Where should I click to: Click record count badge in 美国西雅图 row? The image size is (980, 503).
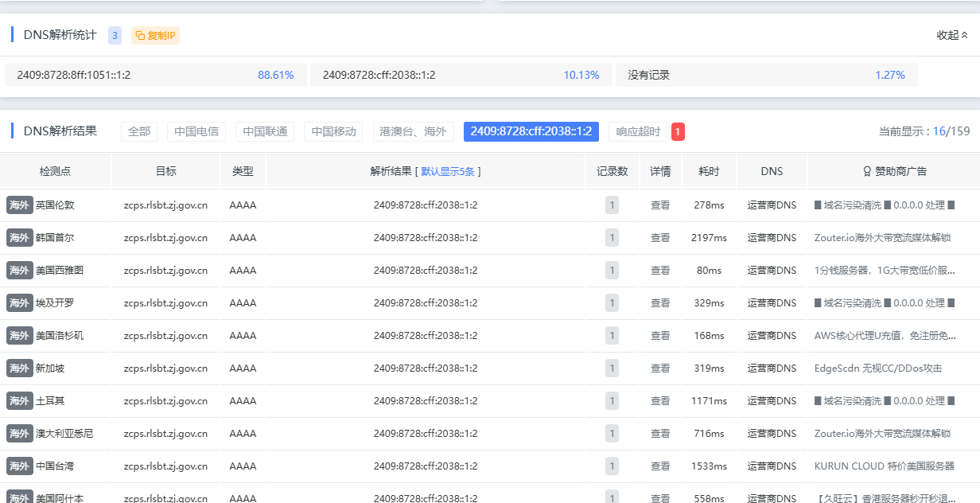pos(612,271)
